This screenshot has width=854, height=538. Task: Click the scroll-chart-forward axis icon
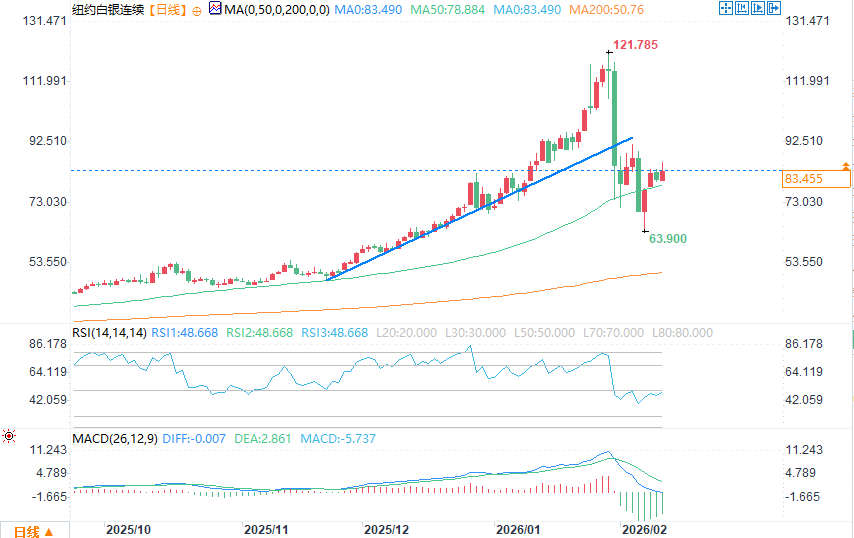tap(758, 8)
